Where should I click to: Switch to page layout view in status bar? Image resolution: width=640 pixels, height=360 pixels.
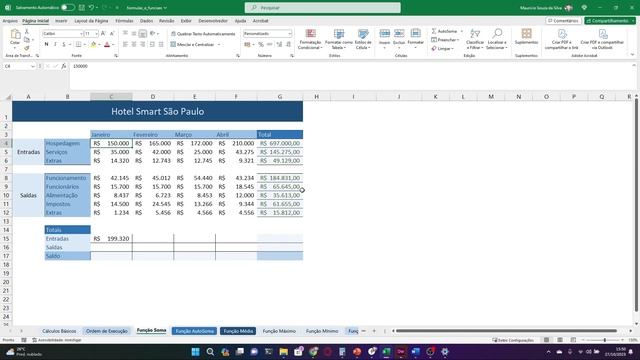tap(560, 340)
